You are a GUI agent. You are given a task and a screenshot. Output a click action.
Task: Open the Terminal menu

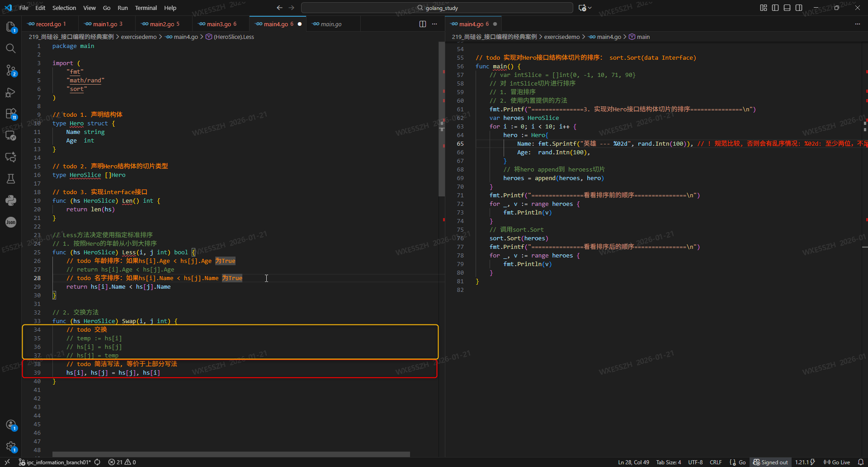(x=146, y=8)
